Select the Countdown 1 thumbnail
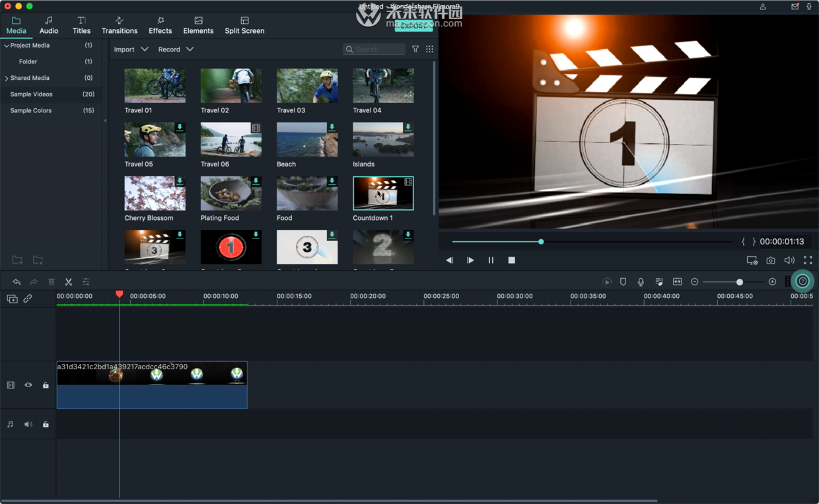This screenshot has height=504, width=819. (x=383, y=193)
